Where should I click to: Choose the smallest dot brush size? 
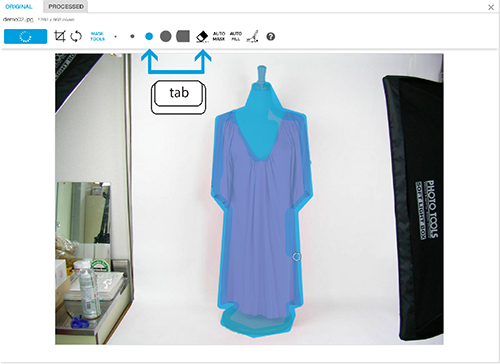coord(115,37)
